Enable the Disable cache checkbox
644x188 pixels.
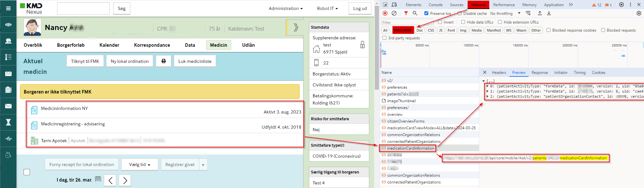(x=460, y=13)
